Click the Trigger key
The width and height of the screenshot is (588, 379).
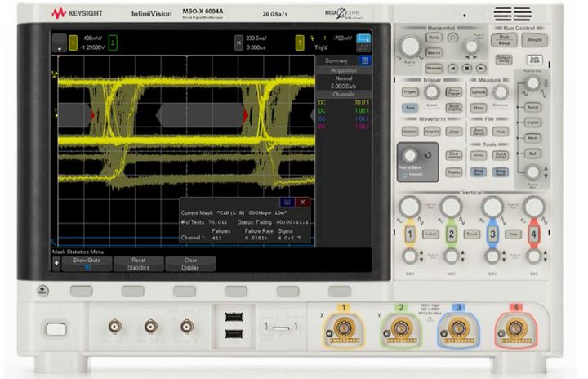point(410,92)
